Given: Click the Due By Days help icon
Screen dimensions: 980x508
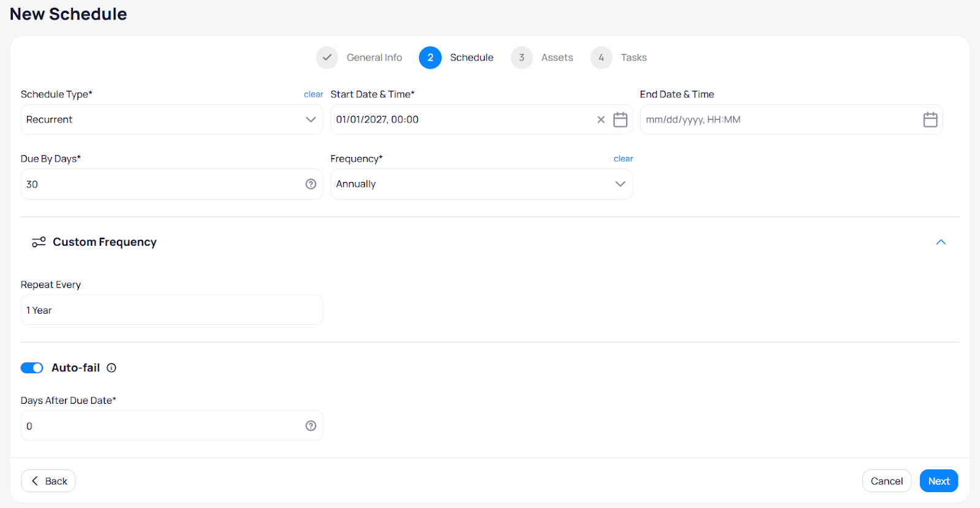Looking at the screenshot, I should (311, 184).
